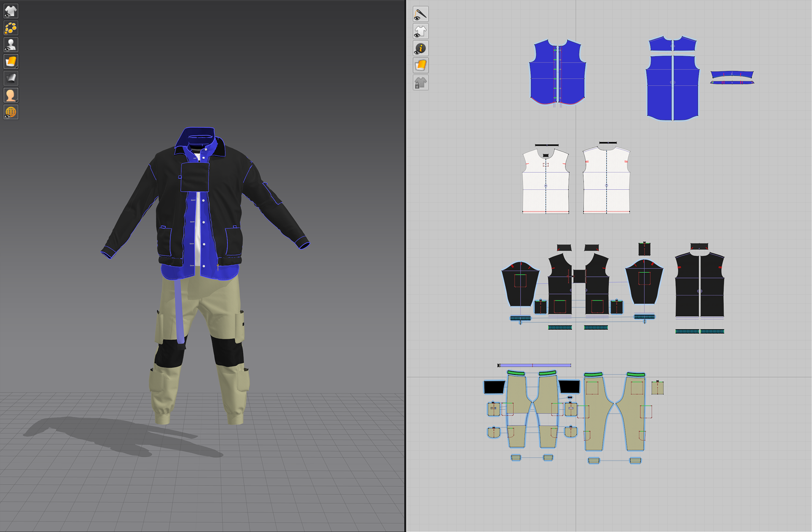Toggle pattern visibility shirt icon in 2D
The width and height of the screenshot is (812, 532).
click(420, 31)
